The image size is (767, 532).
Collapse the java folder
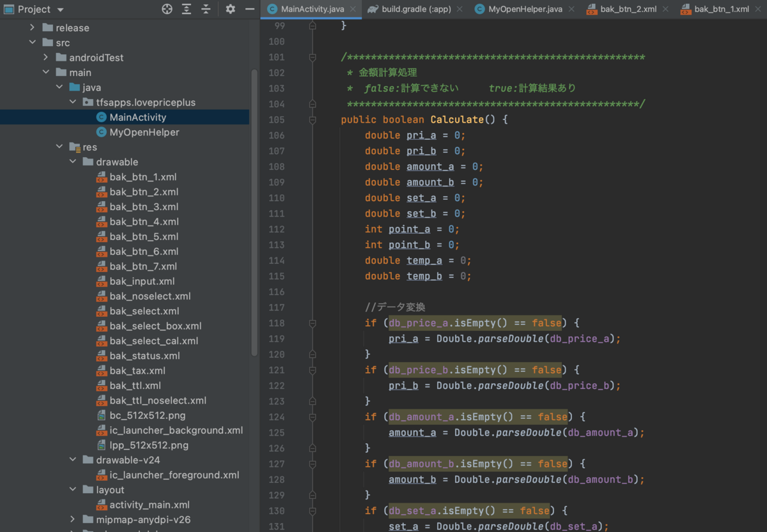pyautogui.click(x=59, y=87)
